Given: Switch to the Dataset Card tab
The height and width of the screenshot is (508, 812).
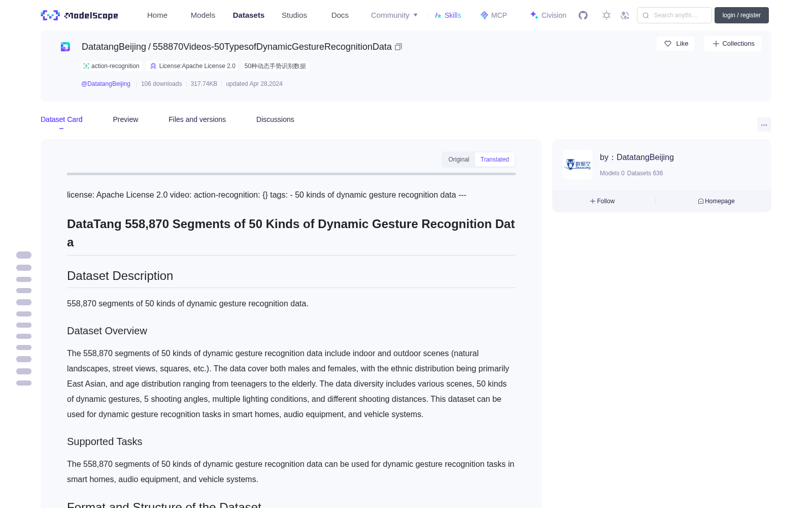Looking at the screenshot, I should click(61, 119).
